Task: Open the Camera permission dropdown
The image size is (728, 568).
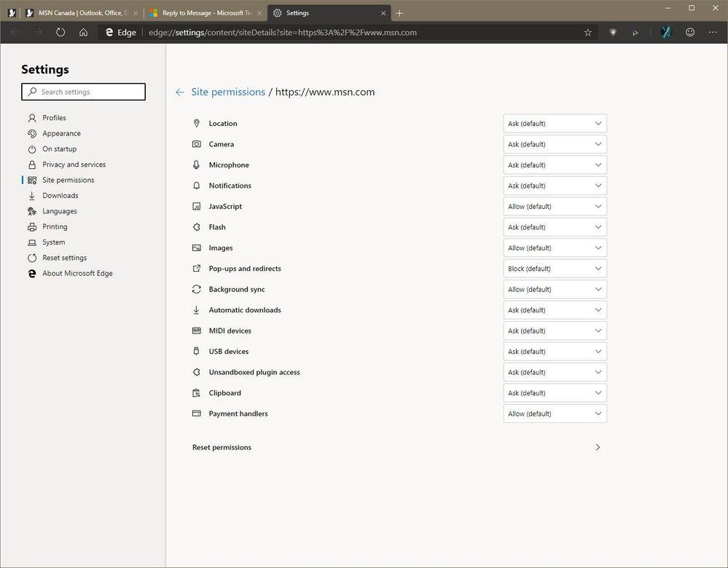Action: click(x=555, y=144)
